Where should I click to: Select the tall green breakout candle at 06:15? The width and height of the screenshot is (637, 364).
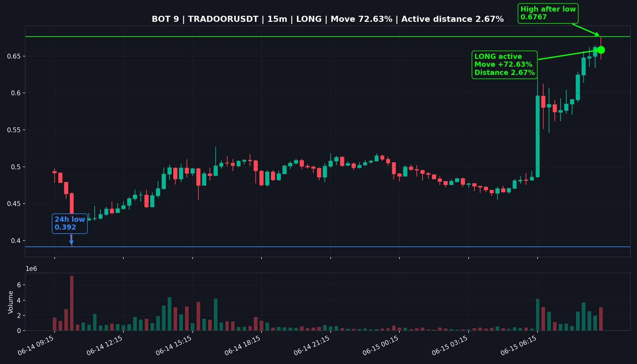tap(538, 136)
